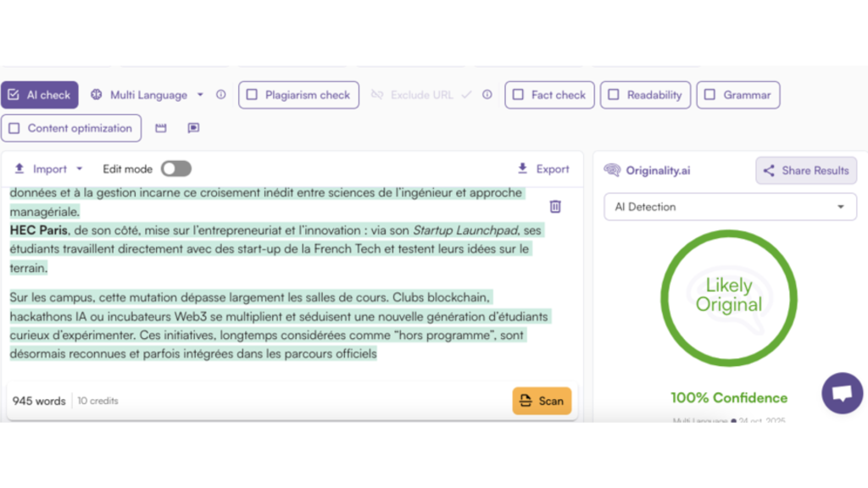Enable the Fact check option
Screen dimensions: 868x488
click(549, 95)
